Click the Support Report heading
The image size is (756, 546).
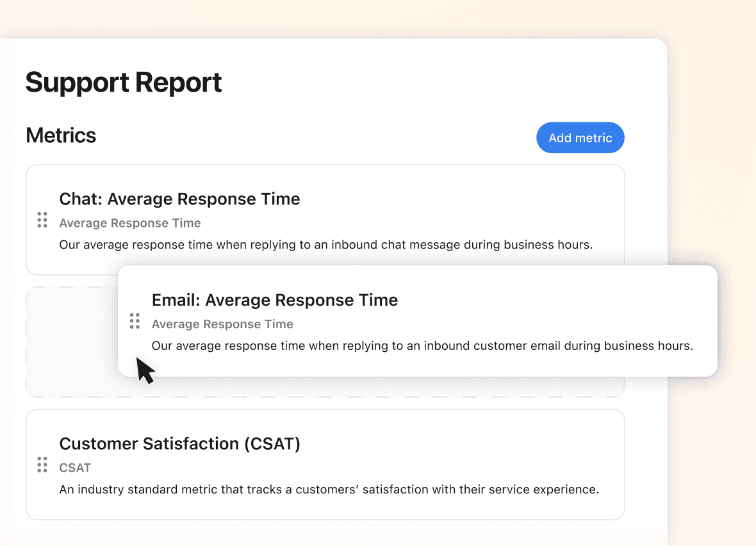point(124,83)
